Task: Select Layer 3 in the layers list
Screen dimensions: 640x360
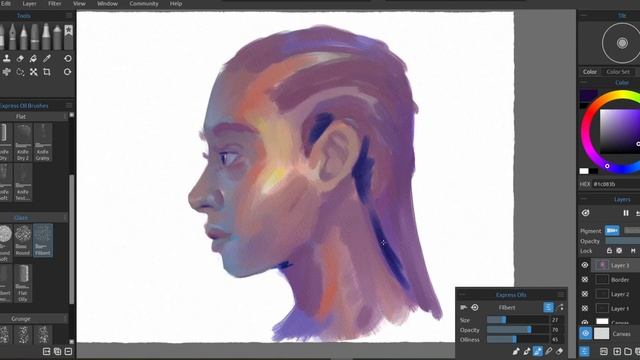Action: 616,265
